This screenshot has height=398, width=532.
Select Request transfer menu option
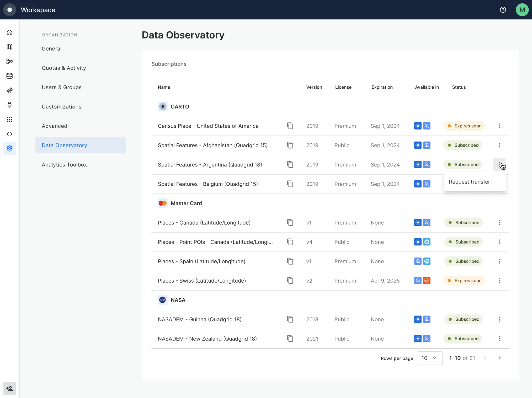click(x=469, y=182)
